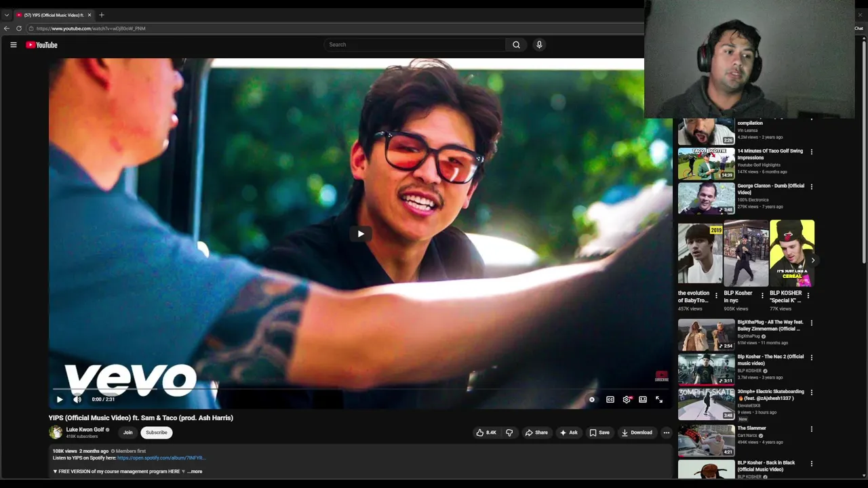
Task: Click browser address bar URL
Action: pyautogui.click(x=91, y=28)
